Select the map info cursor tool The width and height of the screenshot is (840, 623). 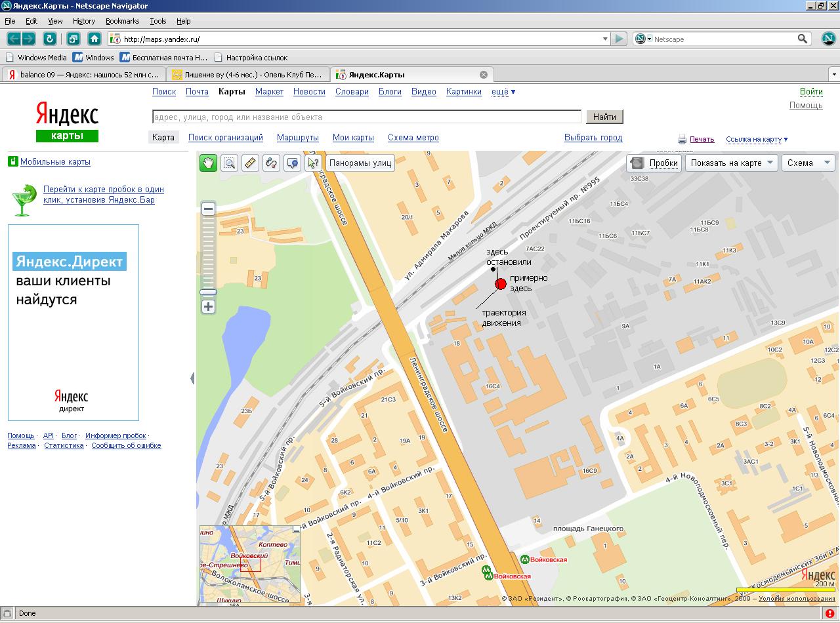[313, 163]
